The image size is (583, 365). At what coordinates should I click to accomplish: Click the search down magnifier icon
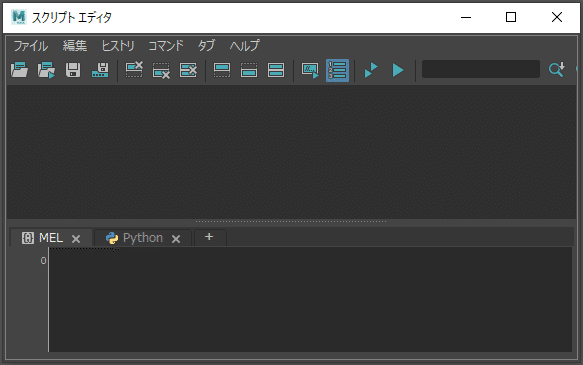click(x=557, y=70)
